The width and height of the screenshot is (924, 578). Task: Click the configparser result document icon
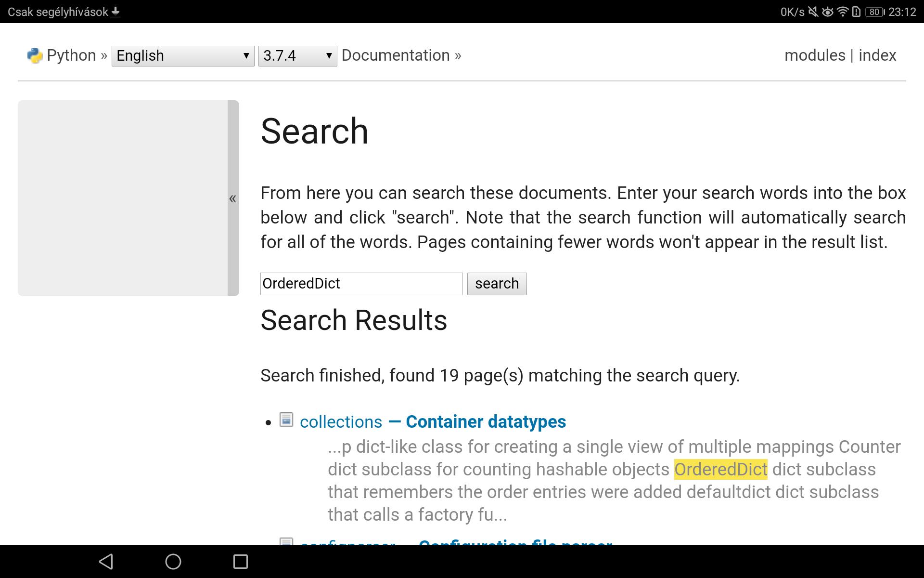286,542
